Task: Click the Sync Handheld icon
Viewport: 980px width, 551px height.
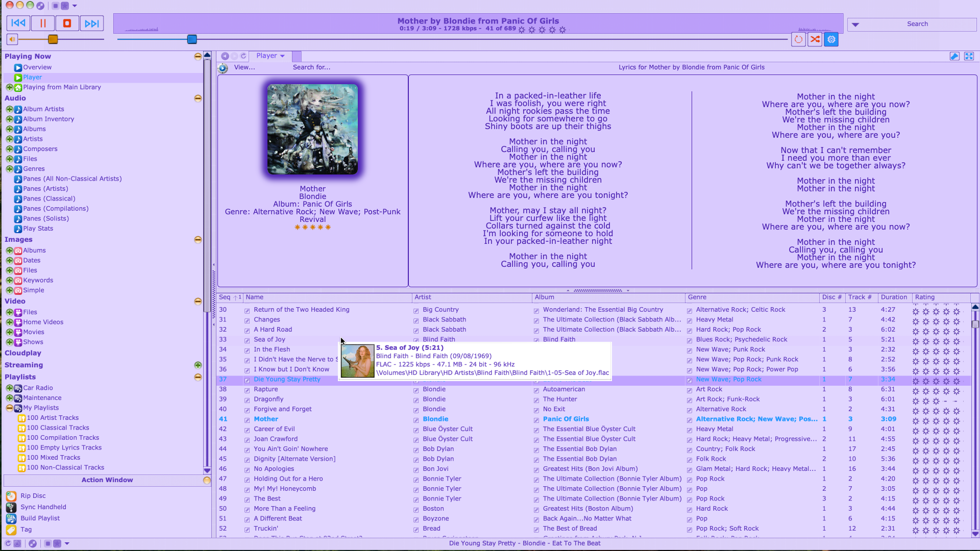Action: (x=11, y=507)
